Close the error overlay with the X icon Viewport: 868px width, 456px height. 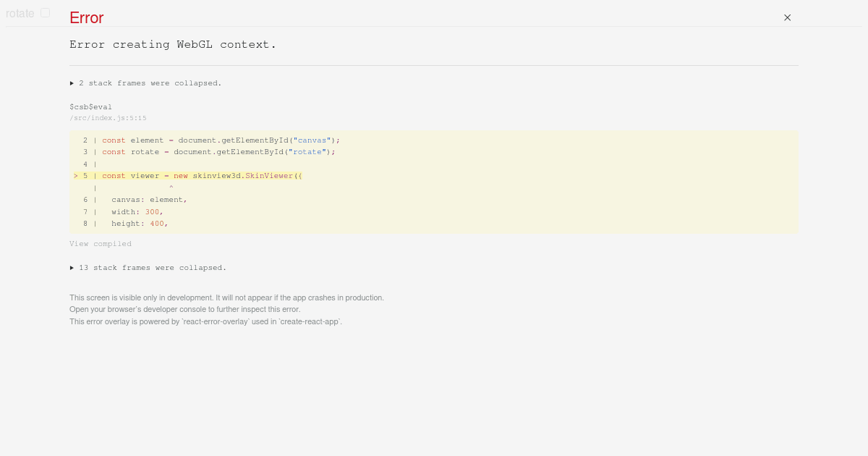(x=787, y=17)
